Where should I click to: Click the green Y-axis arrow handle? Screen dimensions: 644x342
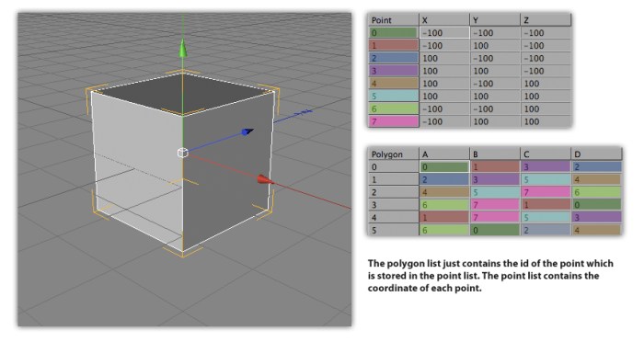183,48
